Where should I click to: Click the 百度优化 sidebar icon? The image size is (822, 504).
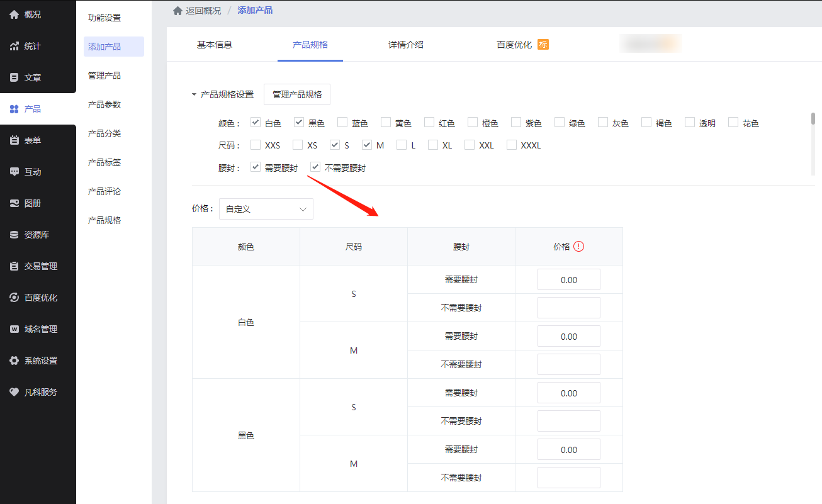tap(14, 298)
